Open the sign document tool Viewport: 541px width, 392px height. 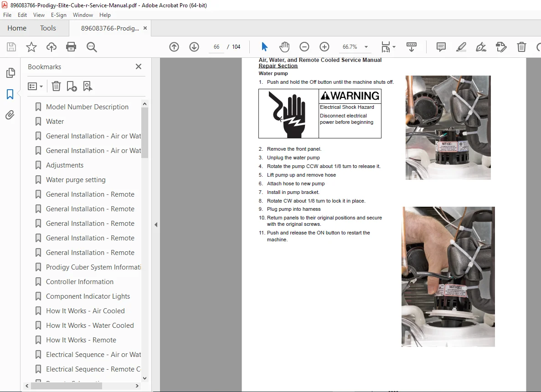click(x=481, y=47)
